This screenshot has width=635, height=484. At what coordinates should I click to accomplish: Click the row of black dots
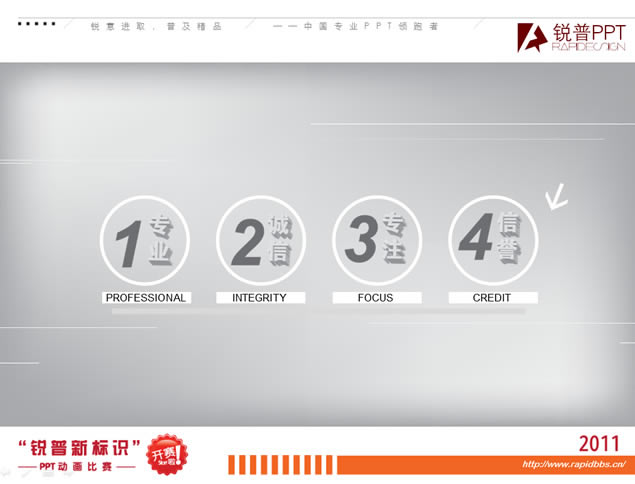[37, 23]
